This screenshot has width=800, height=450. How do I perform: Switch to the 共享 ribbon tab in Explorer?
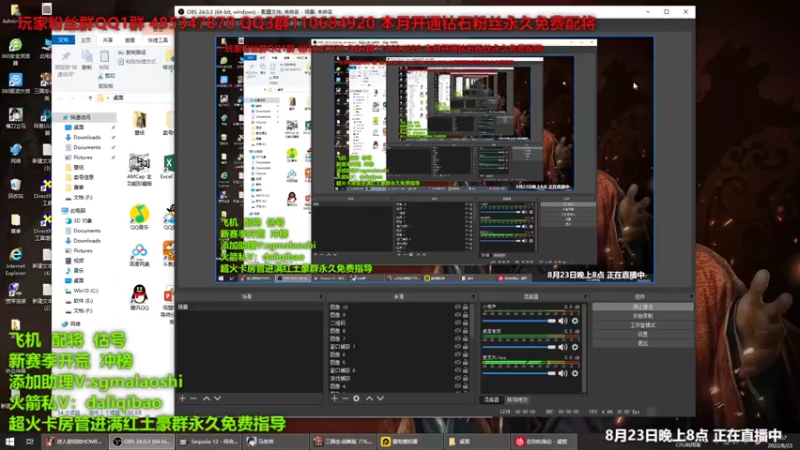click(108, 40)
